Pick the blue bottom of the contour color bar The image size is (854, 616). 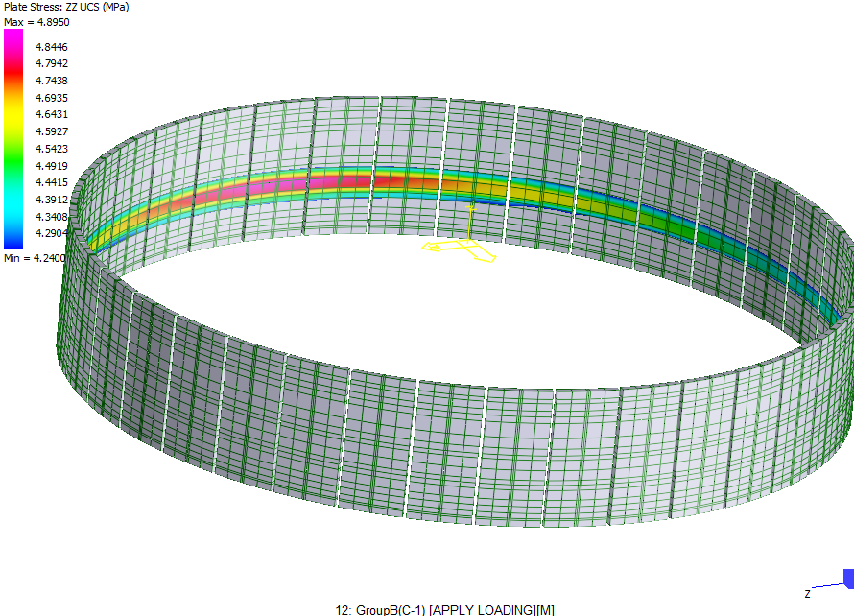(x=13, y=238)
